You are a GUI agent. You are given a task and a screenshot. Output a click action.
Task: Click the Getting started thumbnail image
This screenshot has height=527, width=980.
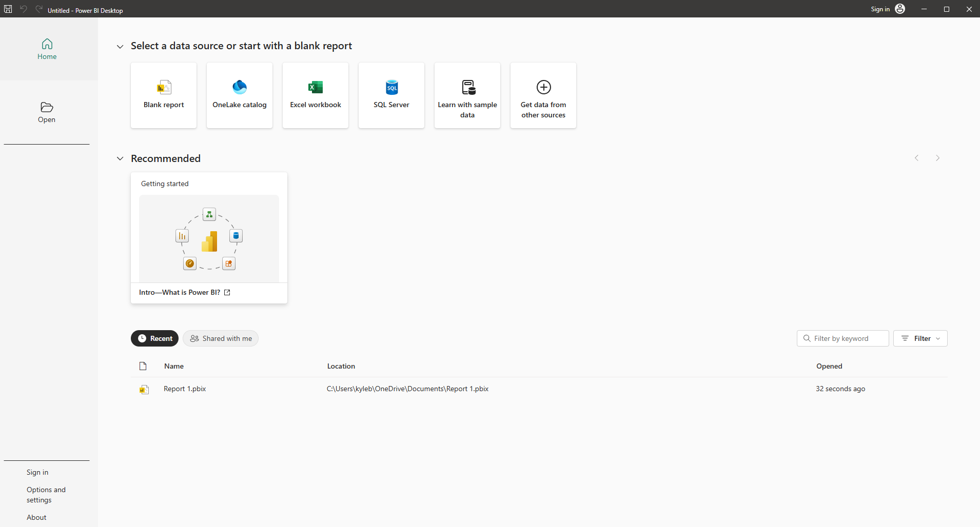[209, 238]
